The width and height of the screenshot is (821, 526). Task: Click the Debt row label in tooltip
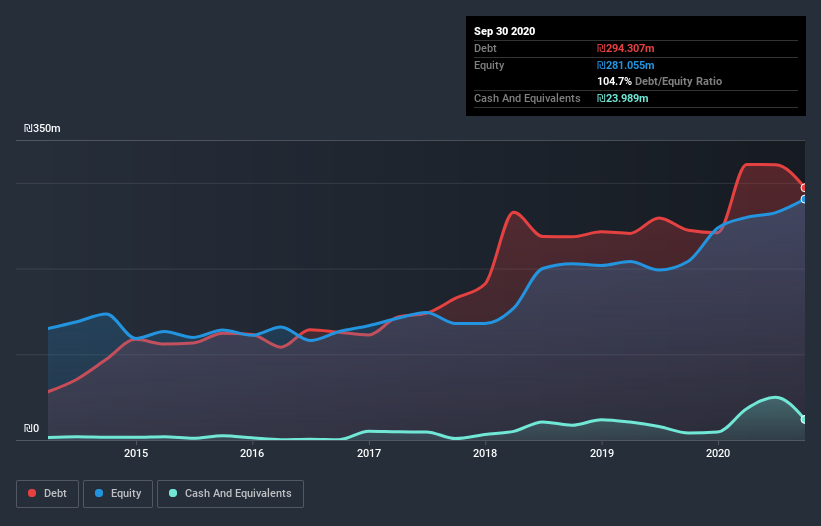pos(485,48)
